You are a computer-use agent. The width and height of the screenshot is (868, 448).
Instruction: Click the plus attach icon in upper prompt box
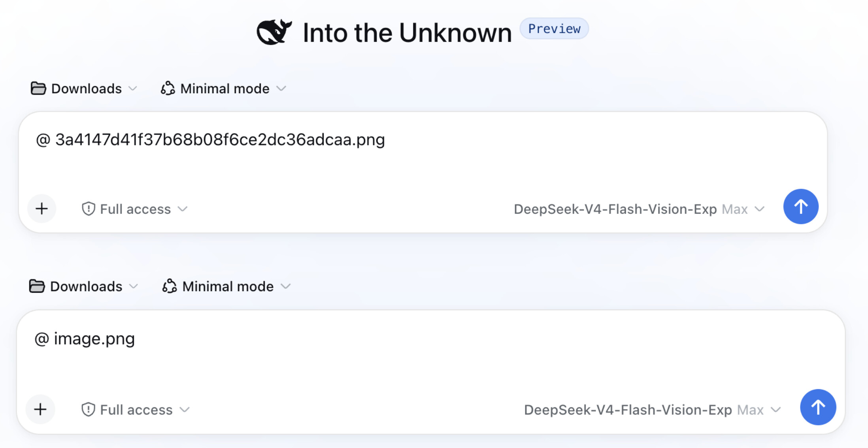[x=42, y=209]
